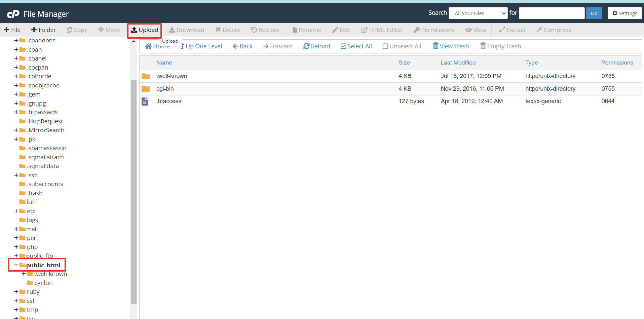Click Reload to refresh file list
Image resolution: width=644 pixels, height=319 pixels.
point(316,46)
